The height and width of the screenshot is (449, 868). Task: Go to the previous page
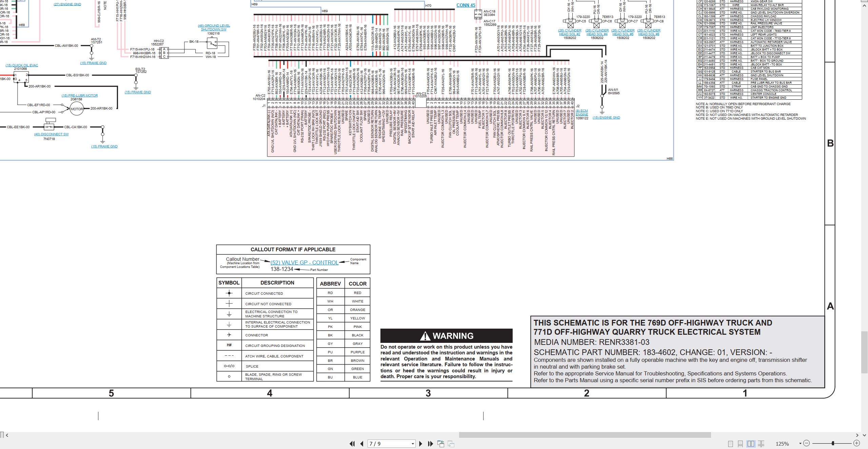point(362,444)
